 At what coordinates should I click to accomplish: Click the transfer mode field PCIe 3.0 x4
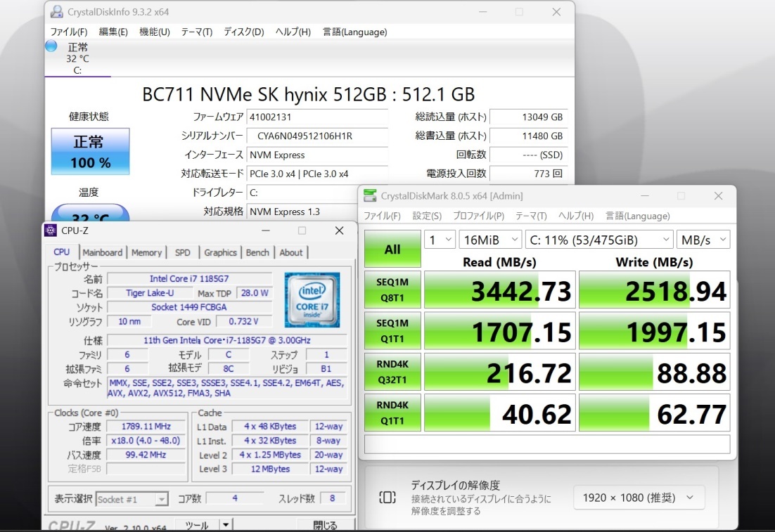[x=316, y=174]
